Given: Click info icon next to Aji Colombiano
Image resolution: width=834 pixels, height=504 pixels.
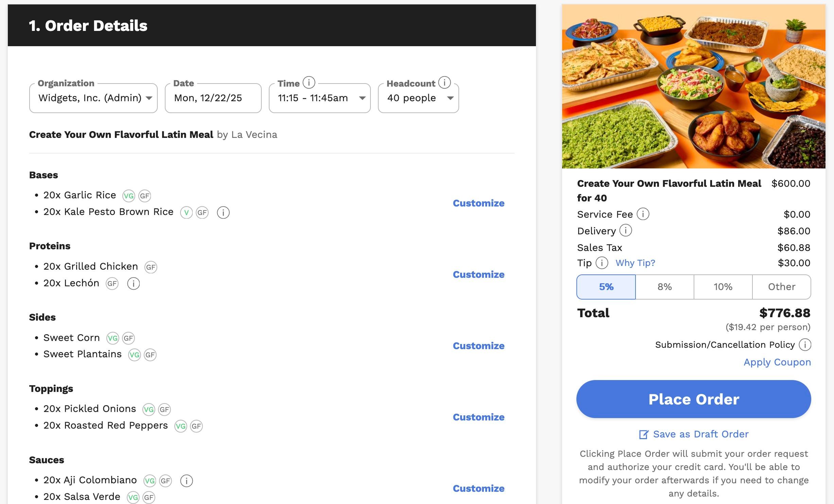Looking at the screenshot, I should point(186,481).
